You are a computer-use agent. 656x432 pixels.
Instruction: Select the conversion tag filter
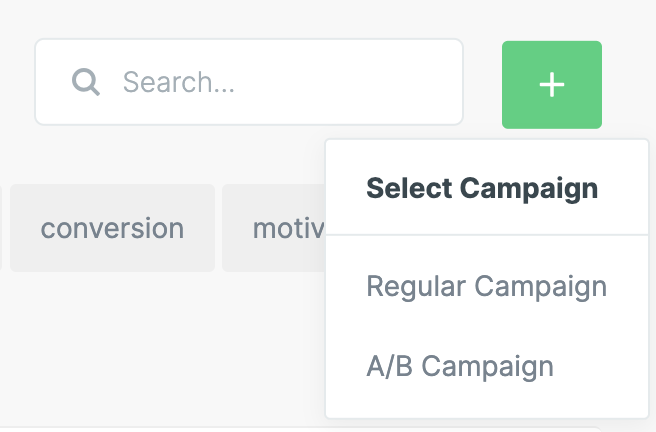point(112,228)
